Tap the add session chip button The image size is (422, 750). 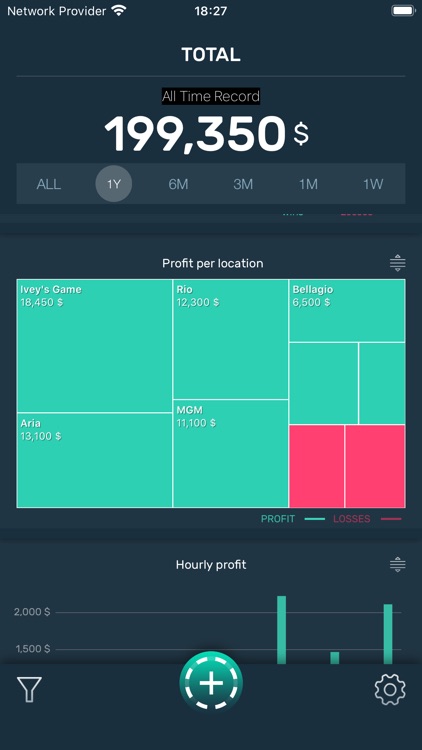tap(211, 683)
